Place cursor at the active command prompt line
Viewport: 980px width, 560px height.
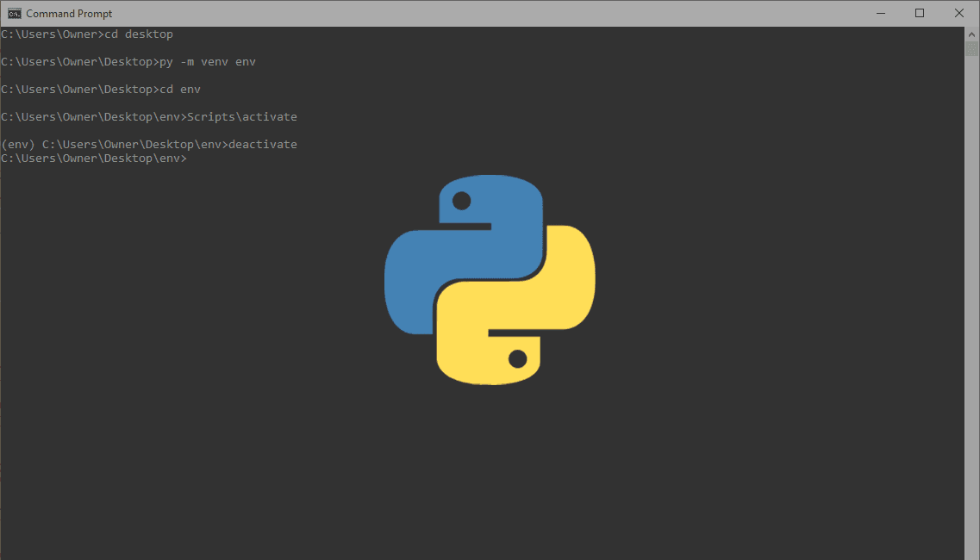click(191, 158)
